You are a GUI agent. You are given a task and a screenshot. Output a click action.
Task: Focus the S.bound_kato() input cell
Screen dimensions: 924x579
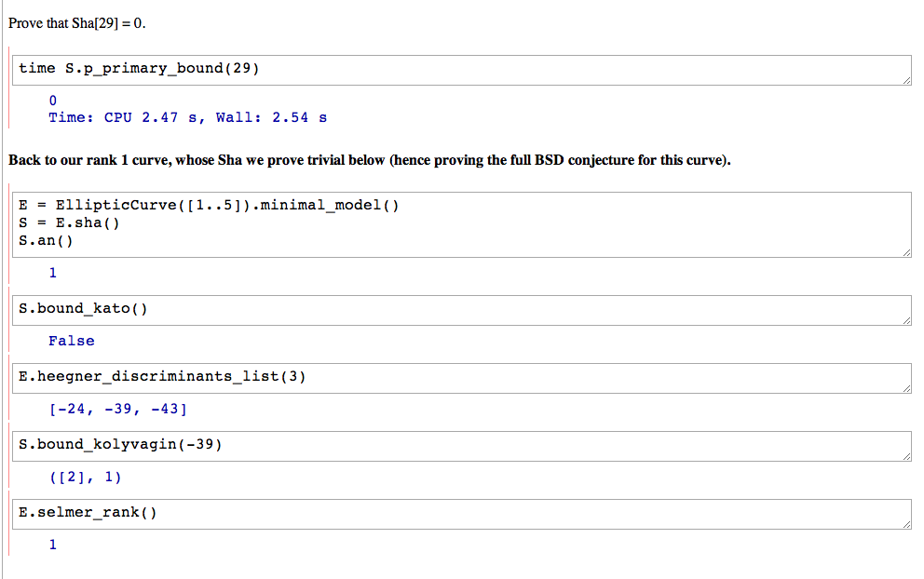pos(461,310)
